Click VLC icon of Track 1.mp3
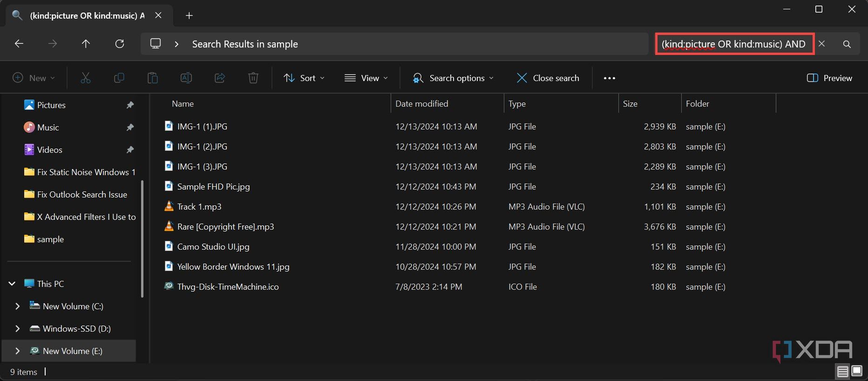This screenshot has width=868, height=381. 169,206
